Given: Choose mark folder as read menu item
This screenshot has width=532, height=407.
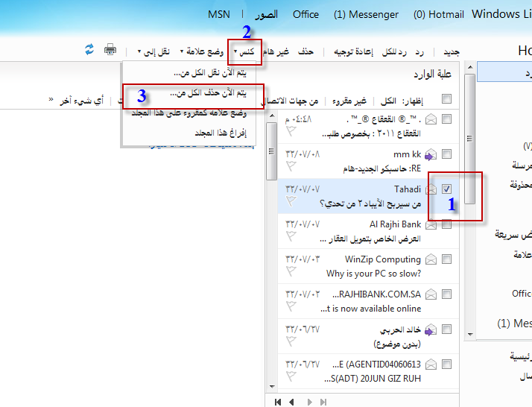Looking at the screenshot, I should 189,113.
